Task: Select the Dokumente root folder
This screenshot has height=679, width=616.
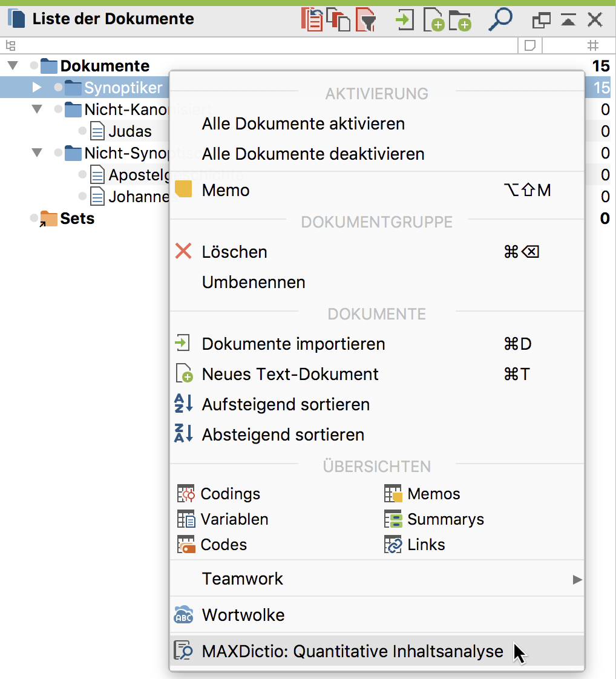Action: (x=105, y=66)
